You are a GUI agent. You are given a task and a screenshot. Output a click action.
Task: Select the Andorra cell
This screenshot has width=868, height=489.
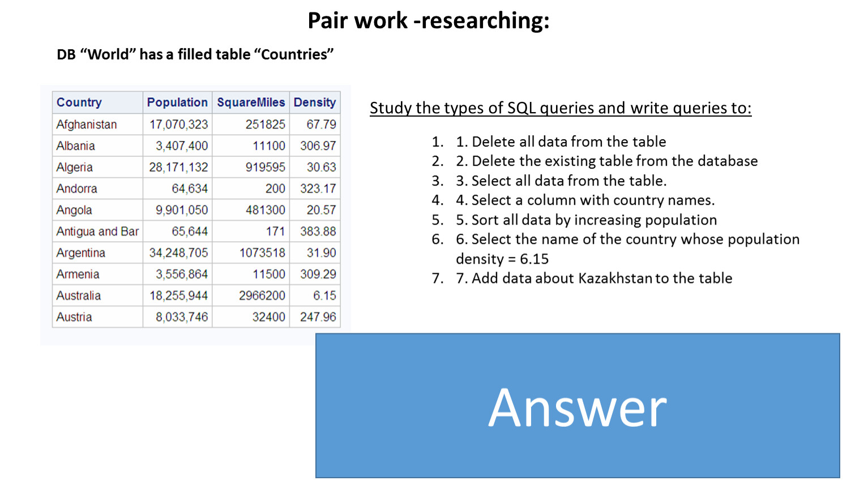click(97, 189)
